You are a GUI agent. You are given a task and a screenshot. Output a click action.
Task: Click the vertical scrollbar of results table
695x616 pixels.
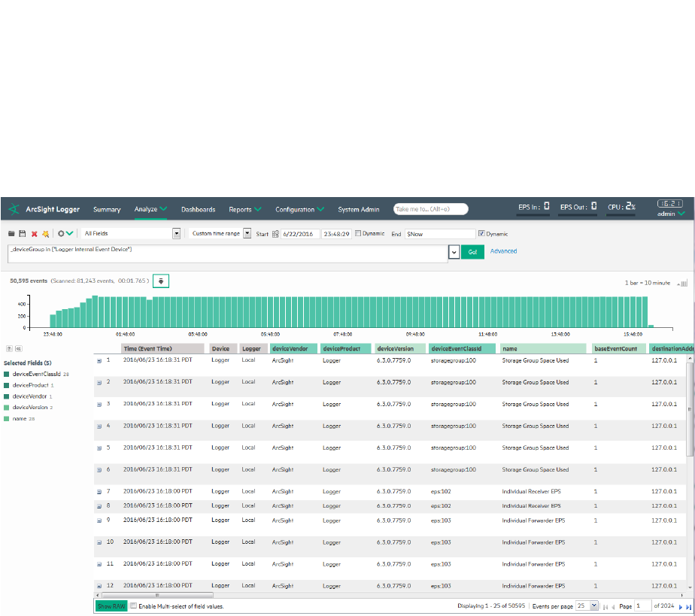[689, 410]
